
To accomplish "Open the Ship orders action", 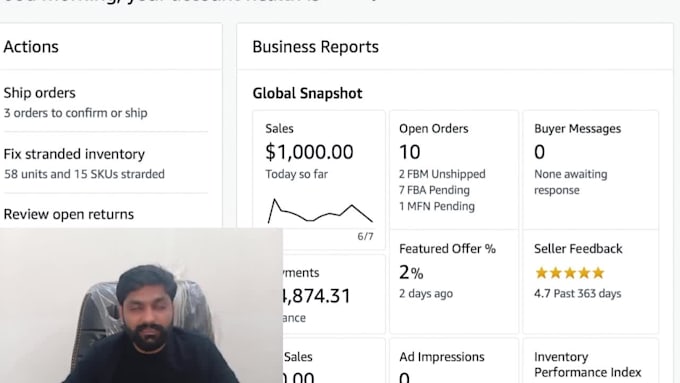I will coord(39,93).
